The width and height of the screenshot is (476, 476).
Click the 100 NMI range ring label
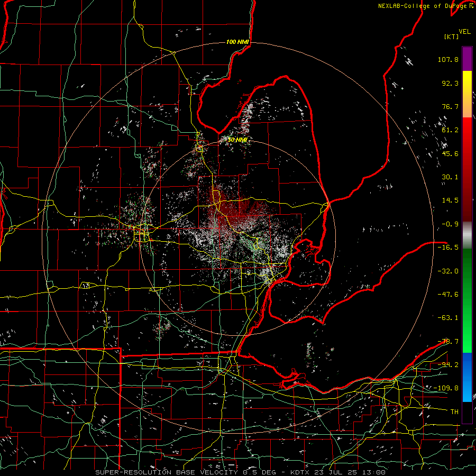[237, 42]
